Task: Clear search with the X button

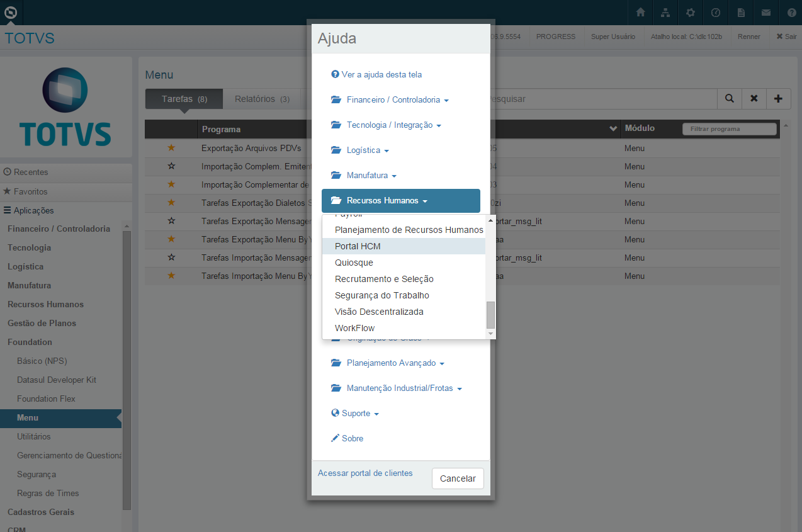Action: 754,99
